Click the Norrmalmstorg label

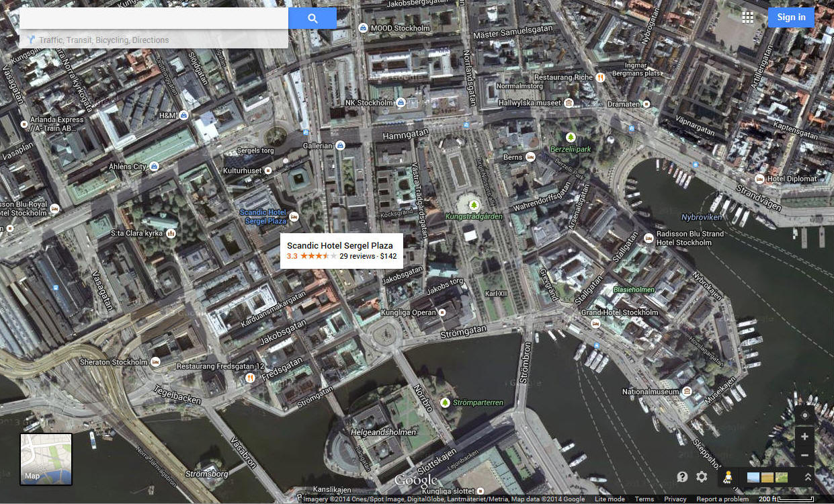click(519, 86)
